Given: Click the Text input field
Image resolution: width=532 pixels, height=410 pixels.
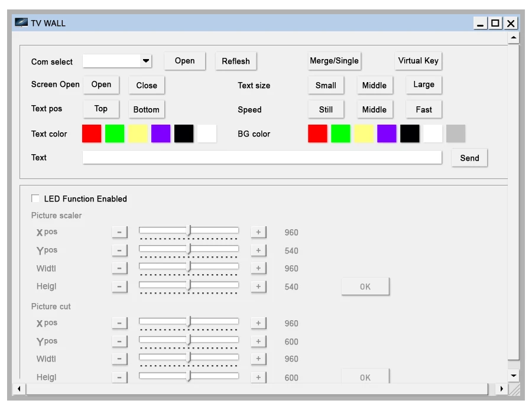Looking at the screenshot, I should [262, 157].
